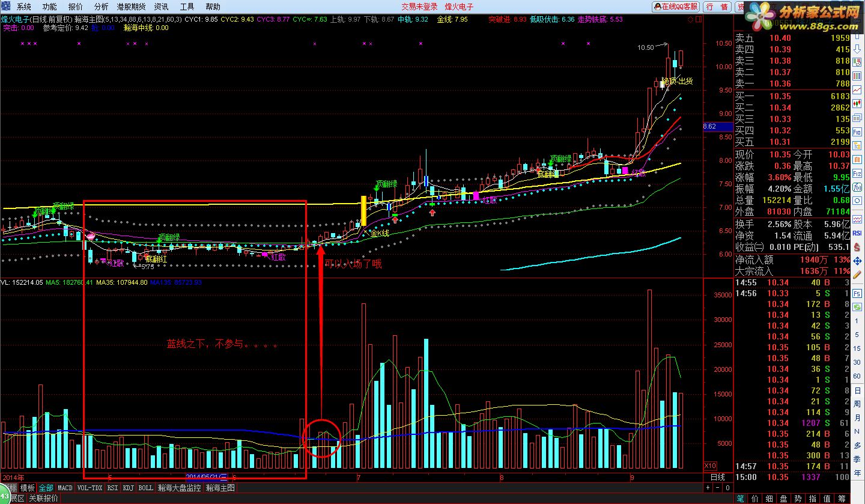Click the green refresh sidebar icon
The image size is (865, 504).
(858, 306)
